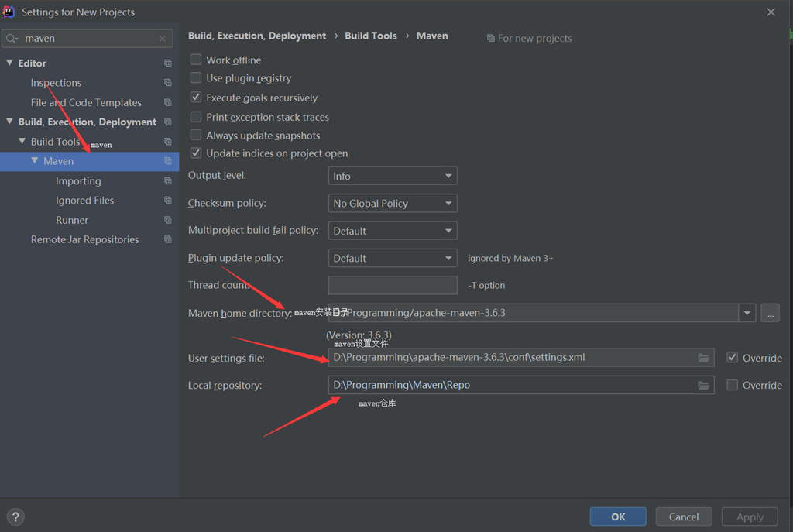Click copy icon beside Remote Jar Repositories
This screenshot has width=793, height=532.
(168, 239)
